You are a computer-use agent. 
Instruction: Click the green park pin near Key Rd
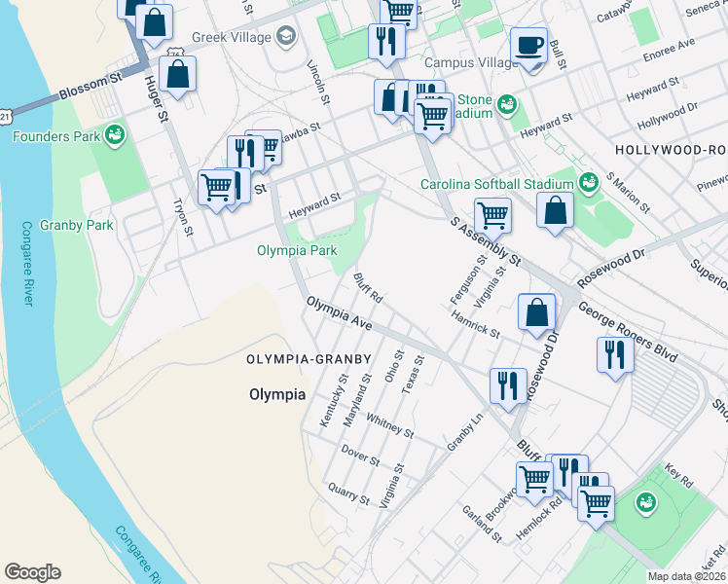pos(646,503)
